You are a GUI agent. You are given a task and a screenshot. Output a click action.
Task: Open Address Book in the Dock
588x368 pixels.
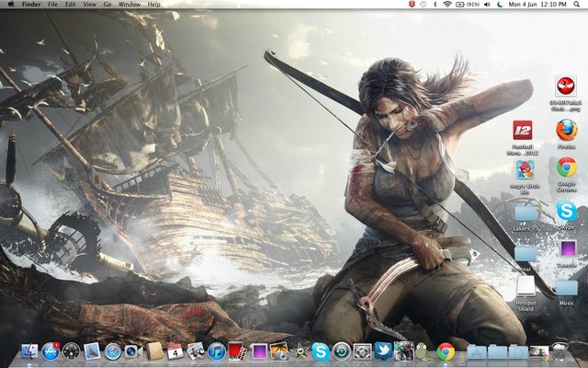click(154, 351)
